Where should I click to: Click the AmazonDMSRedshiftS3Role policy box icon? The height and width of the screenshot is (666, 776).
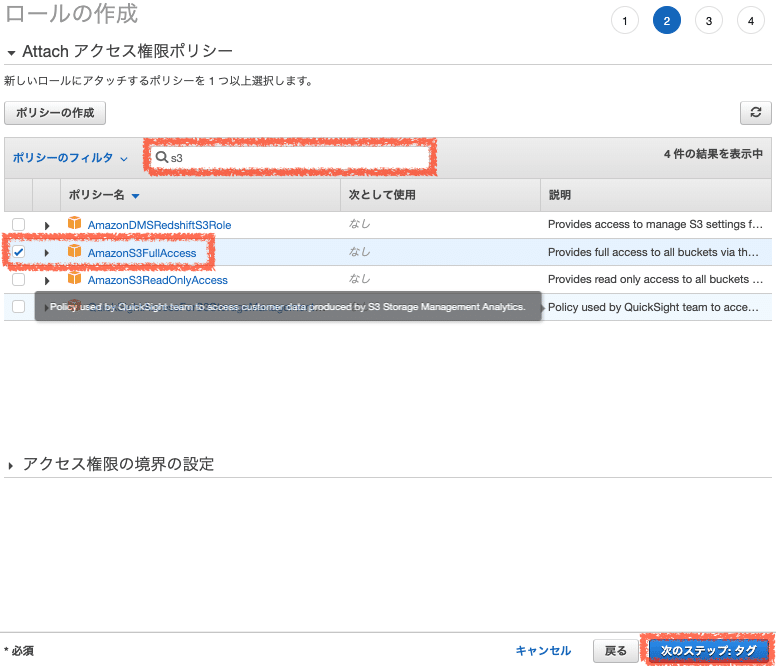(x=74, y=224)
